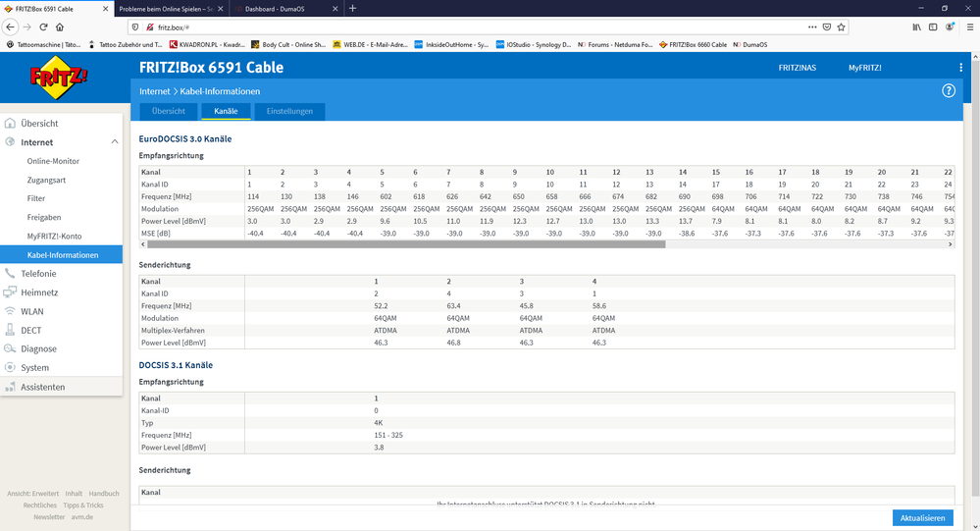Click the Handbuch footer link

[104, 494]
